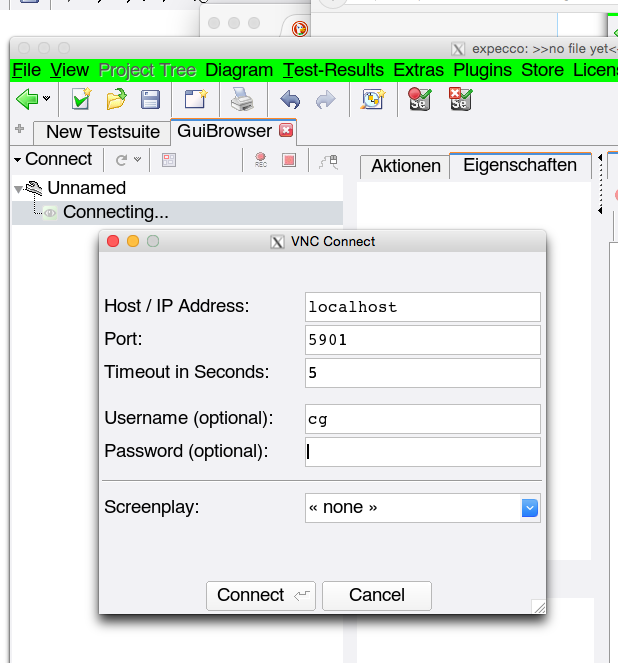This screenshot has width=618, height=663.
Task: Start recording with the REC icon
Action: point(261,160)
